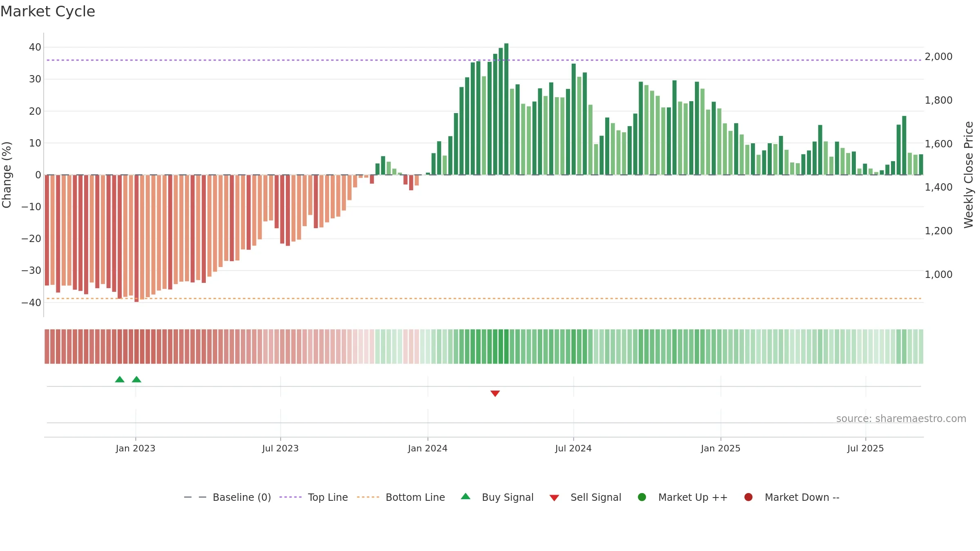Click the purple dotted Top Line sample in legend

click(290, 497)
